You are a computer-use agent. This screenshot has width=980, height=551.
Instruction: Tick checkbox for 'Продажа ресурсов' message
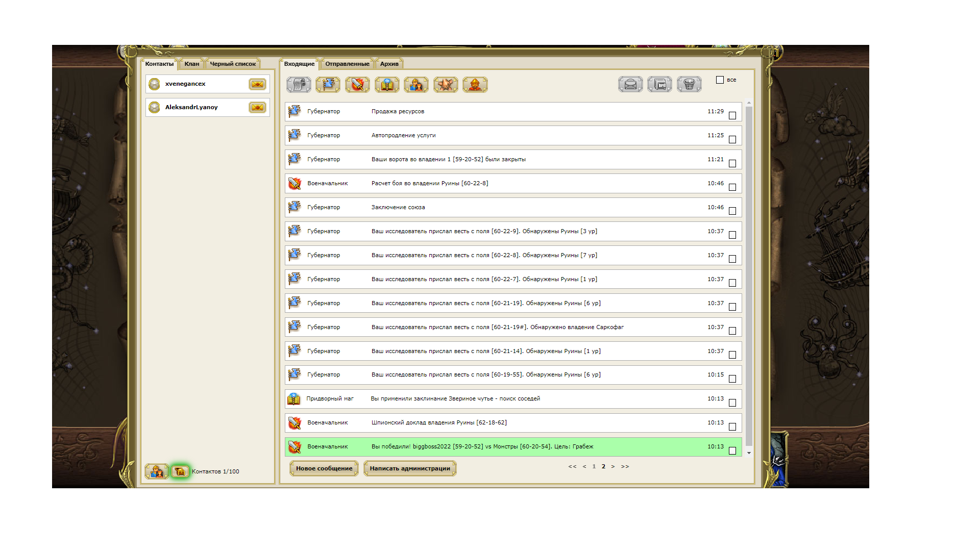pos(732,116)
